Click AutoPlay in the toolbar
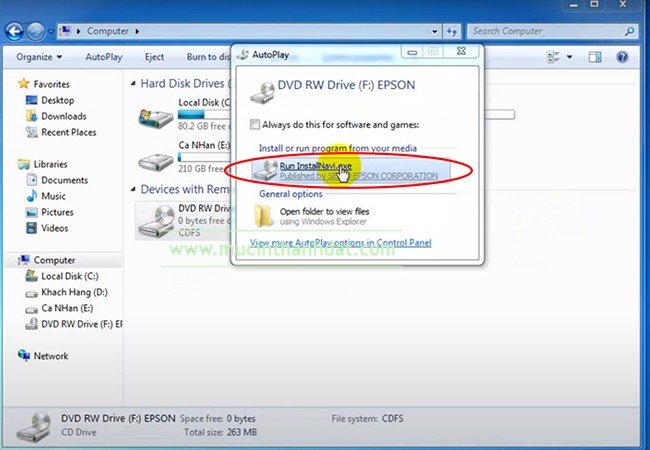The height and width of the screenshot is (450, 650). (x=104, y=57)
